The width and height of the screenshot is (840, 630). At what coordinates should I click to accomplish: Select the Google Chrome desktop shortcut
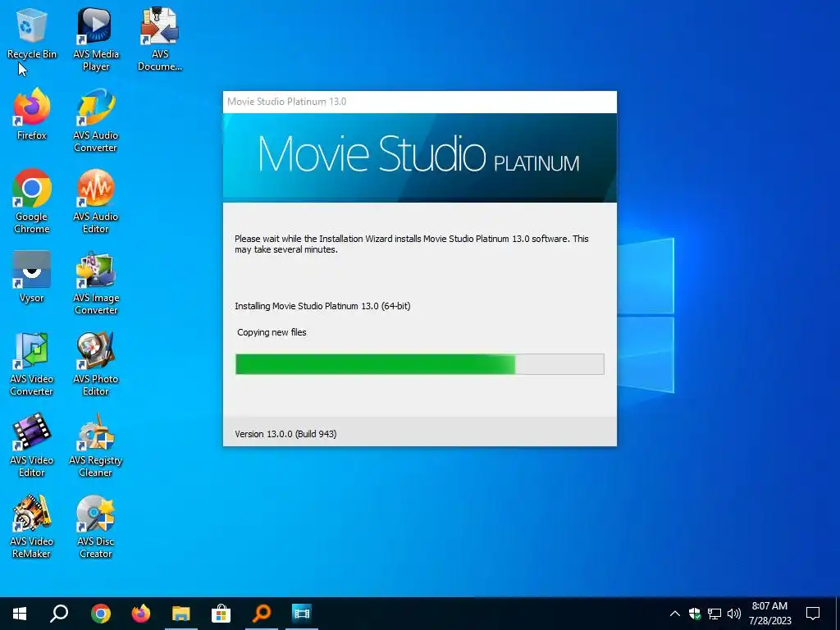pyautogui.click(x=32, y=202)
